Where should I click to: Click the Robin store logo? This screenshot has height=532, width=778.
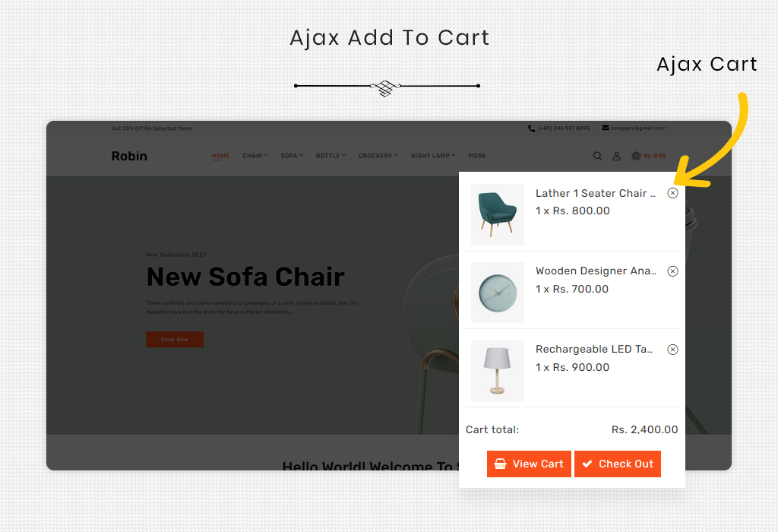(x=129, y=156)
